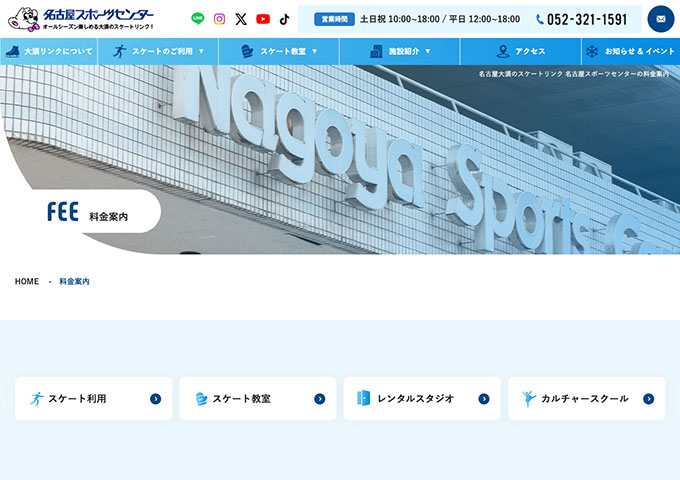Screen dimensions: 680x480
Task: Open the YouTube icon
Action: (263, 19)
